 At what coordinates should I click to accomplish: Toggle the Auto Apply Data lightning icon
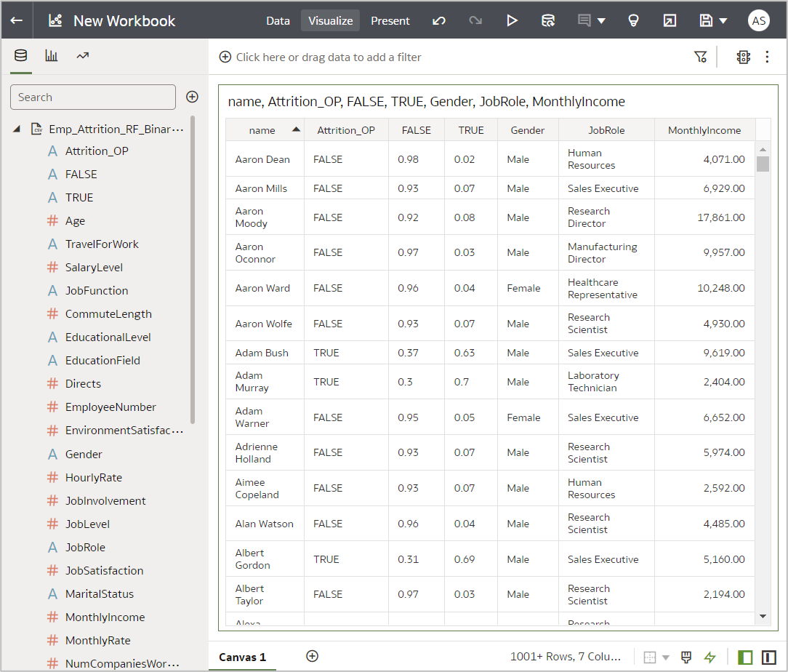(709, 657)
